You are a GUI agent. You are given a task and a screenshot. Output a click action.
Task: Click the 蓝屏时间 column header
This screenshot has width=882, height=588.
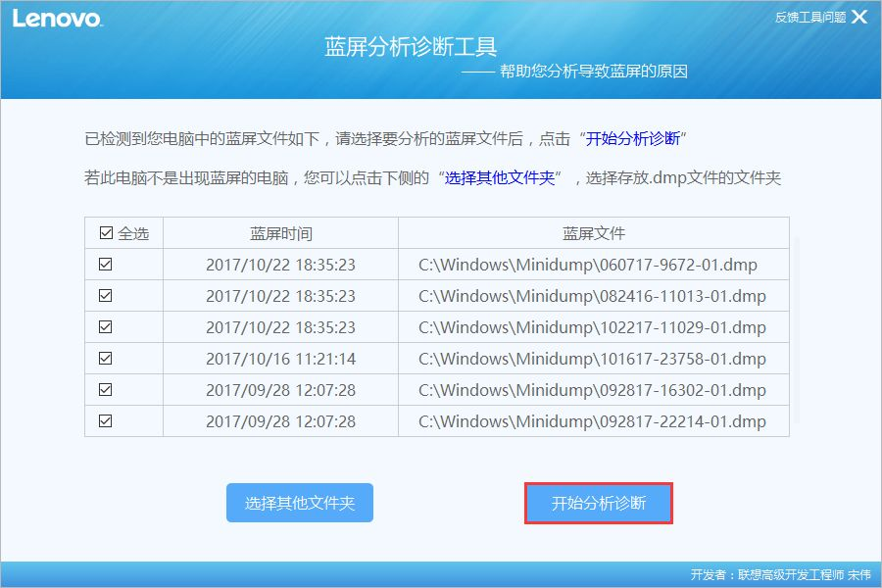click(280, 233)
